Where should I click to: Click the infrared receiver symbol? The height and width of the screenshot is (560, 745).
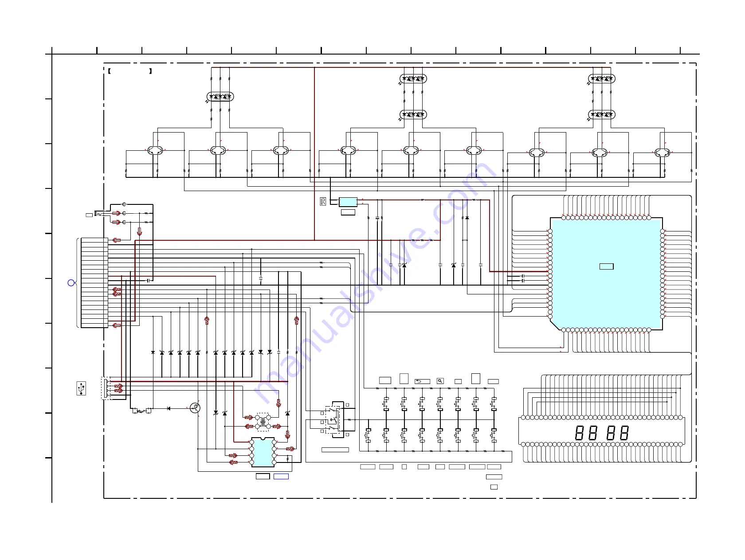[323, 202]
